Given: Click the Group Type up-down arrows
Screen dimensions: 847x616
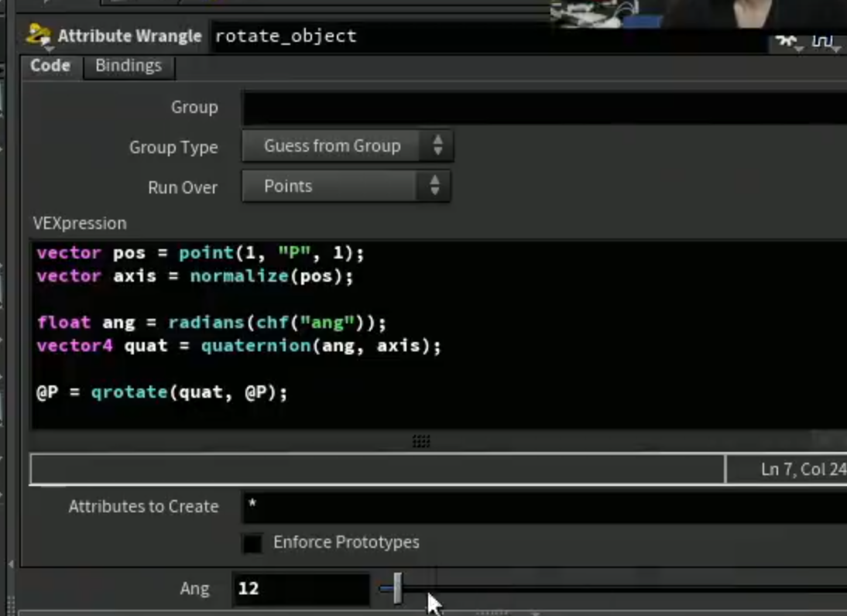Looking at the screenshot, I should click(437, 145).
